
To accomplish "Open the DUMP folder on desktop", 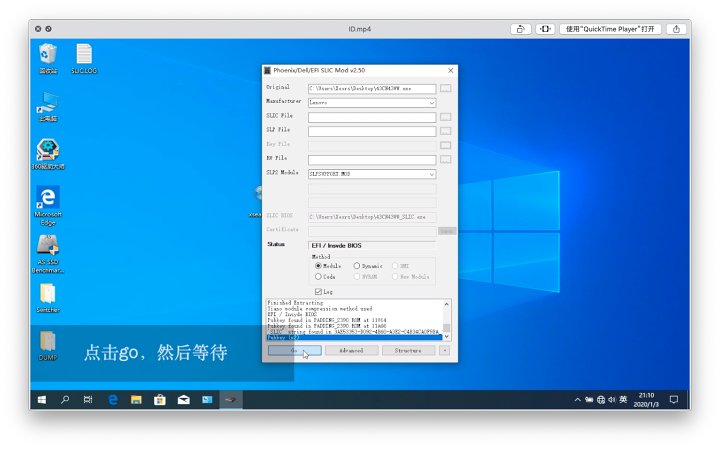I will pos(47,342).
